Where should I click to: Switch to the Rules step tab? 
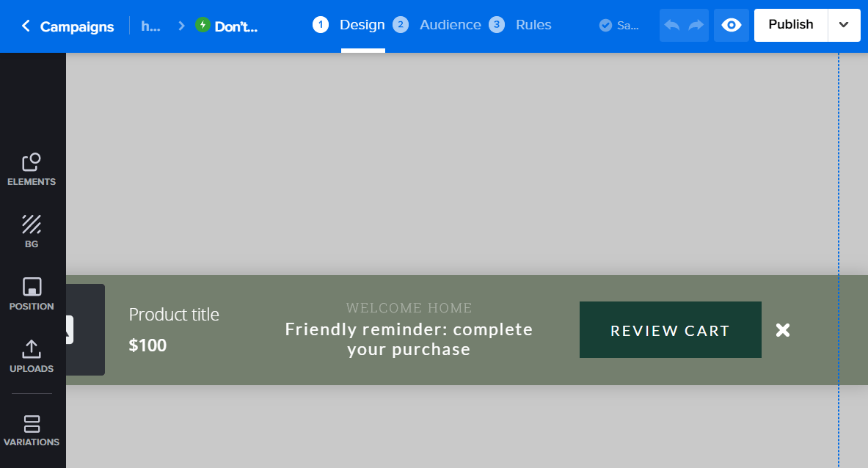(x=533, y=25)
